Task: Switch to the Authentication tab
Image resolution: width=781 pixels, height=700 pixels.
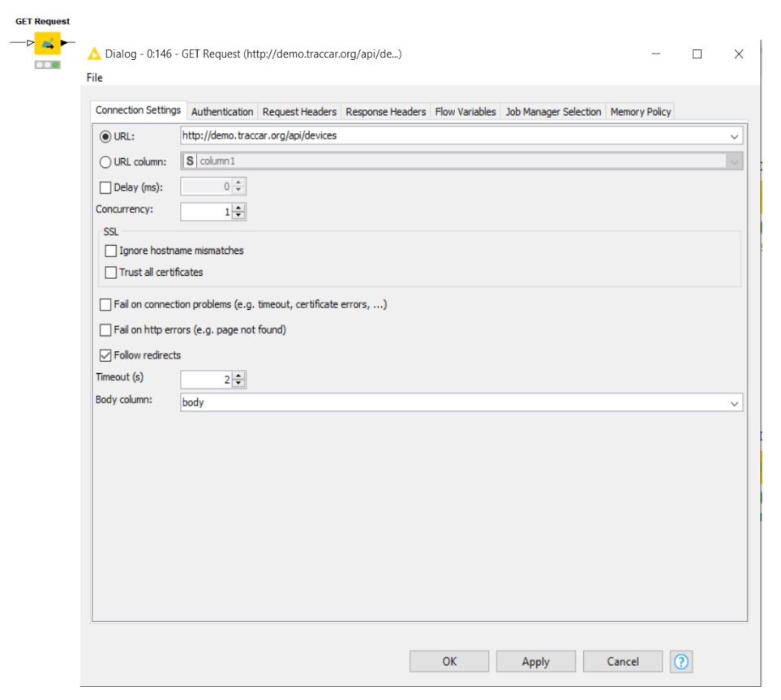Action: 222,112
